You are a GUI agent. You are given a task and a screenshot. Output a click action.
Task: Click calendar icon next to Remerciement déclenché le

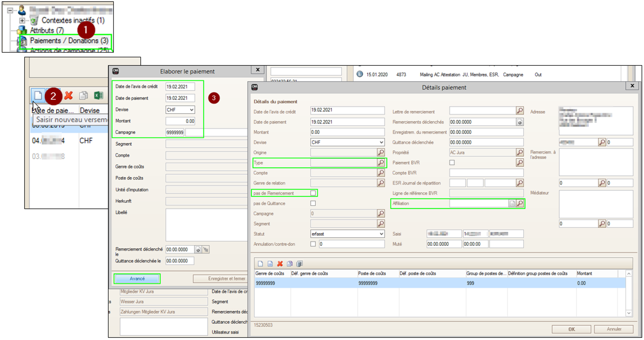pyautogui.click(x=198, y=250)
